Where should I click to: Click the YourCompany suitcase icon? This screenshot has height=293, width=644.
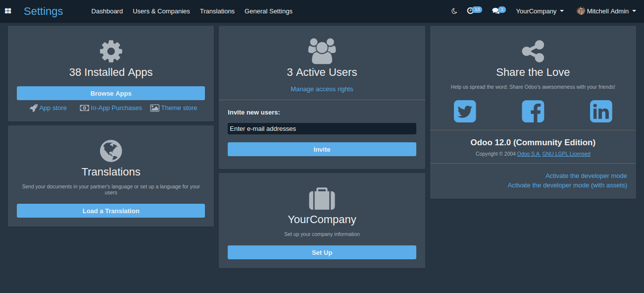pos(322,199)
